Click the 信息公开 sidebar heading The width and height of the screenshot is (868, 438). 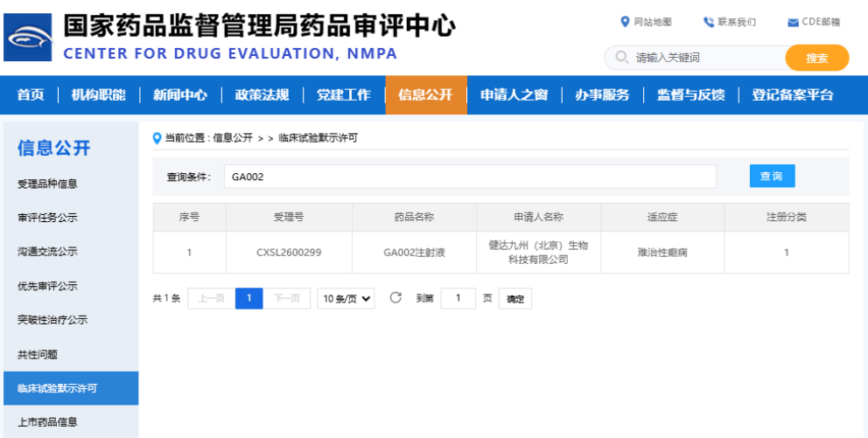[53, 149]
